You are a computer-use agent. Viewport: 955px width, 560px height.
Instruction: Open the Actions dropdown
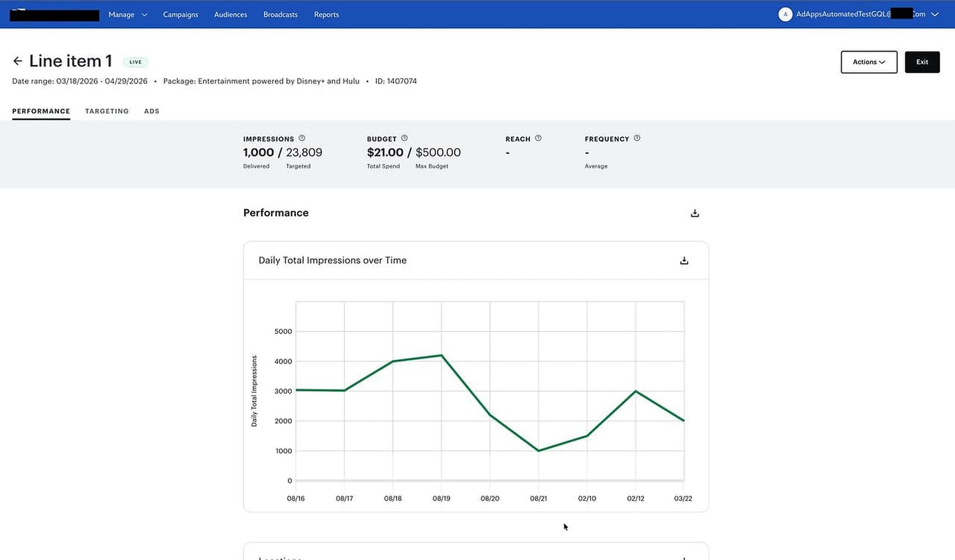(869, 62)
